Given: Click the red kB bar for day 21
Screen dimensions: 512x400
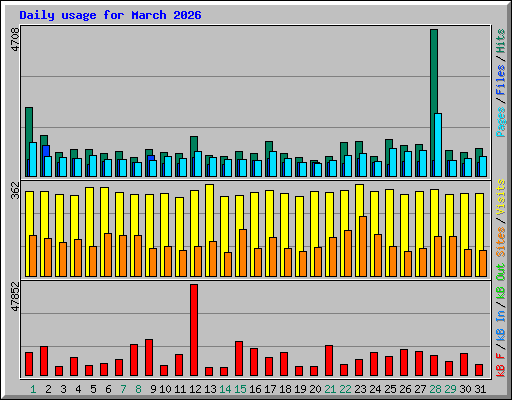Looking at the screenshot, I should (329, 361).
